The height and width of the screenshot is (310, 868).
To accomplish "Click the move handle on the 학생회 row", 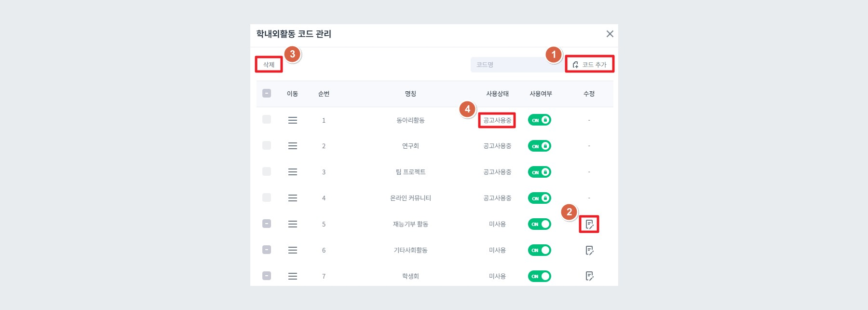I will click(293, 276).
